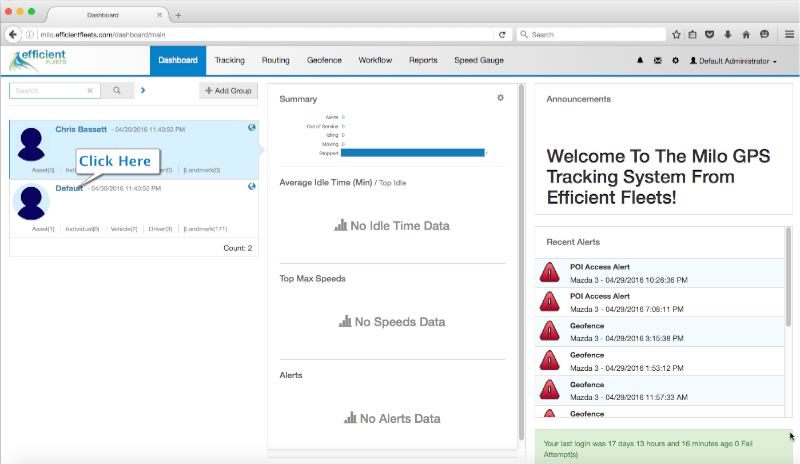Click the group search magnifier button
This screenshot has width=800, height=464.
tap(117, 90)
